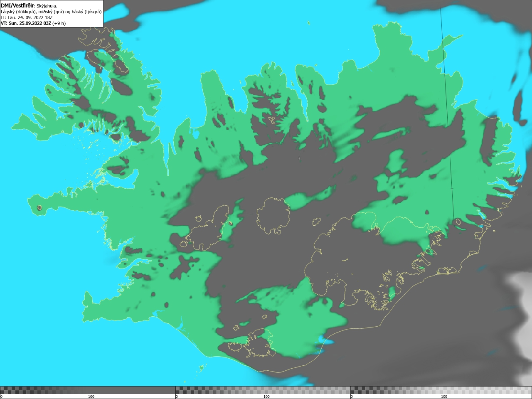This screenshot has width=532, height=399.
Task: Click the initial time 'IT: Lau. 24. 09. 2022 18Z'
Action: [27, 17]
